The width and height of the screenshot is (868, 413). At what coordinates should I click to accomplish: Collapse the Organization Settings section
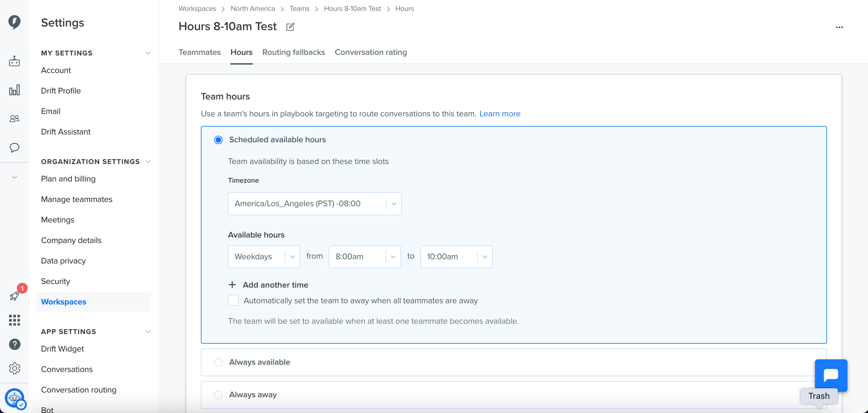point(148,161)
